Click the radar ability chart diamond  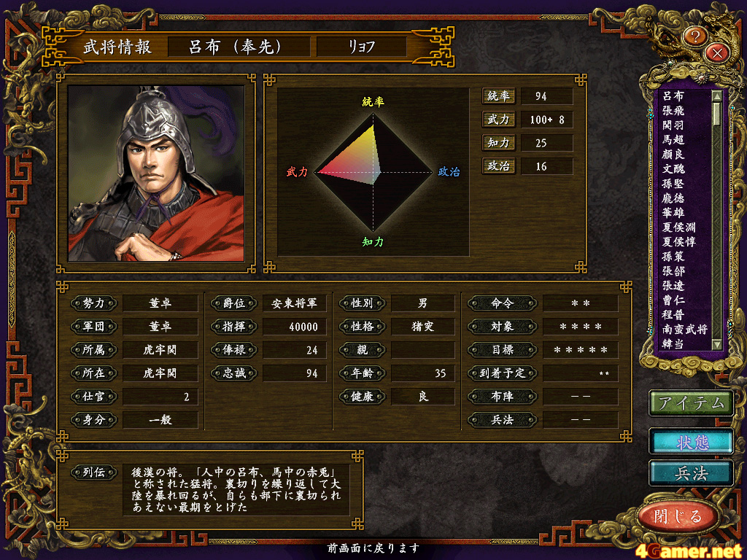click(373, 172)
